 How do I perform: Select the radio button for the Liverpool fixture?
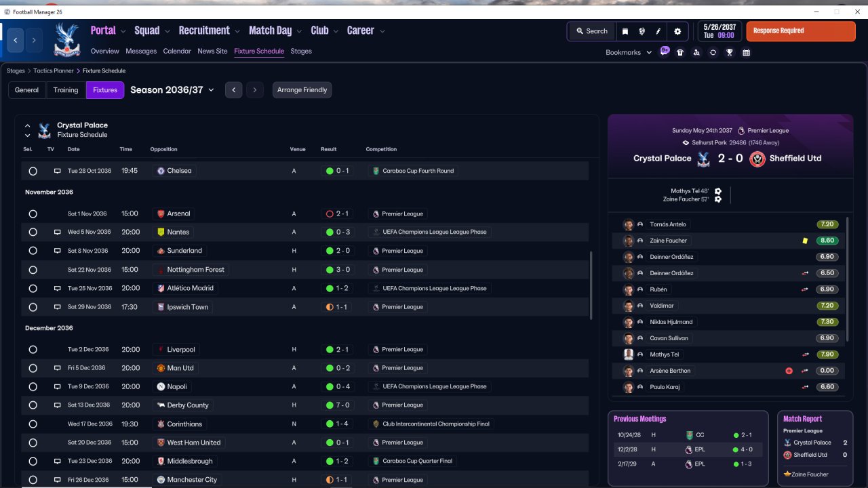tap(33, 350)
